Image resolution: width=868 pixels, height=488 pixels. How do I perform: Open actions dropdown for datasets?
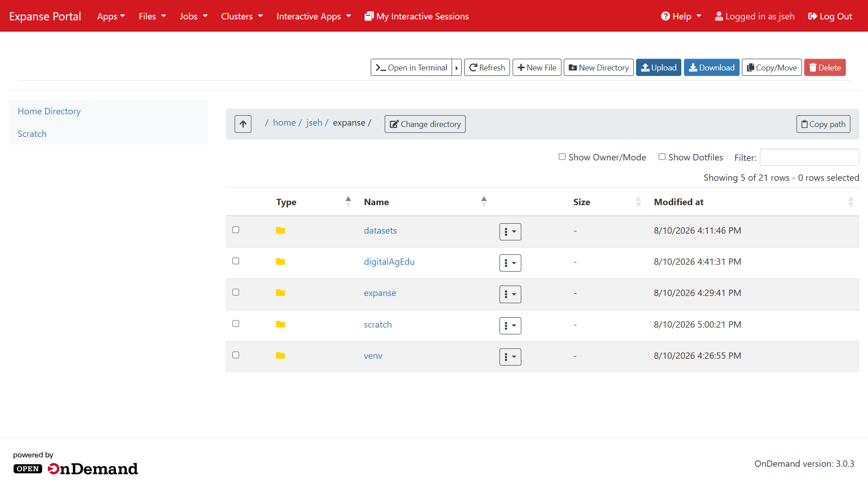[510, 232]
